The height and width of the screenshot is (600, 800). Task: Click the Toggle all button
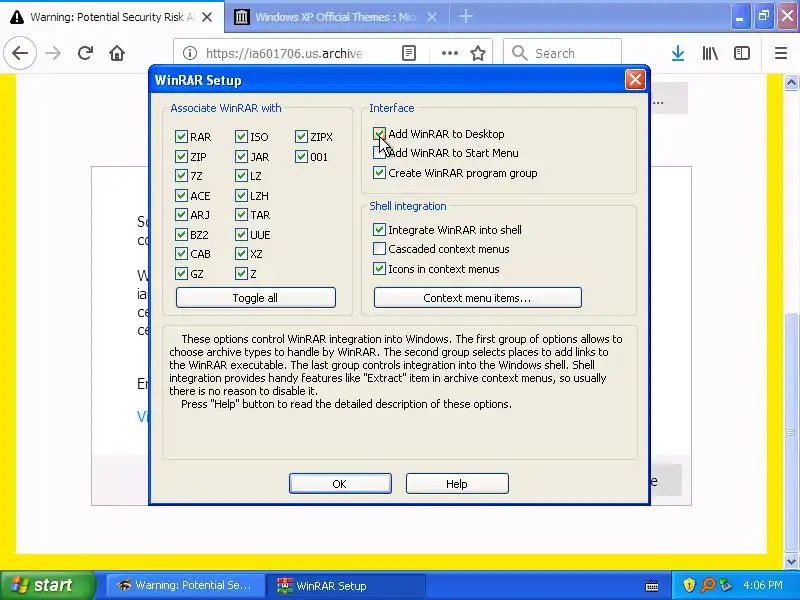[x=256, y=297]
